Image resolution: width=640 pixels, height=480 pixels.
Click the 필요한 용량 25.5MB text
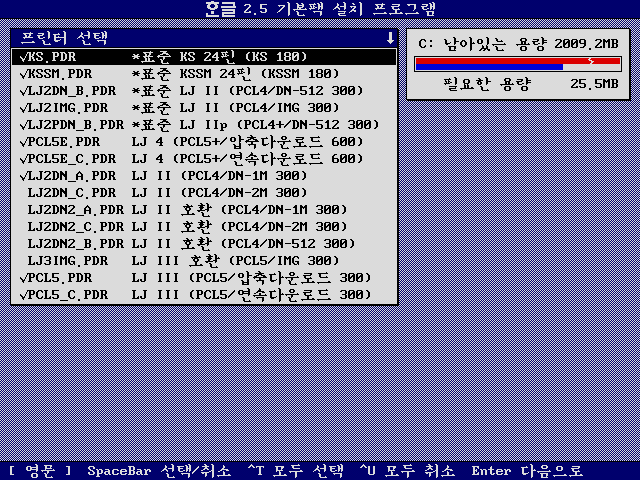click(x=531, y=84)
